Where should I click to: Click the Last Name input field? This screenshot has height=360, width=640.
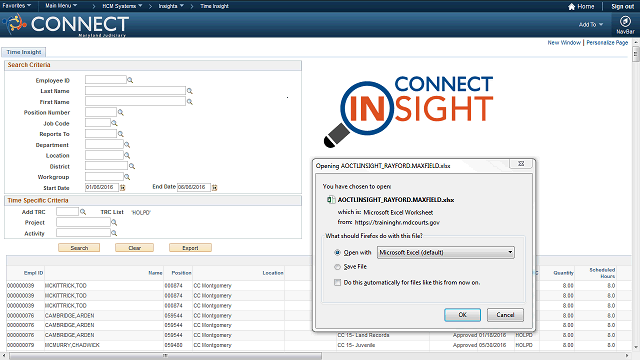tap(135, 91)
